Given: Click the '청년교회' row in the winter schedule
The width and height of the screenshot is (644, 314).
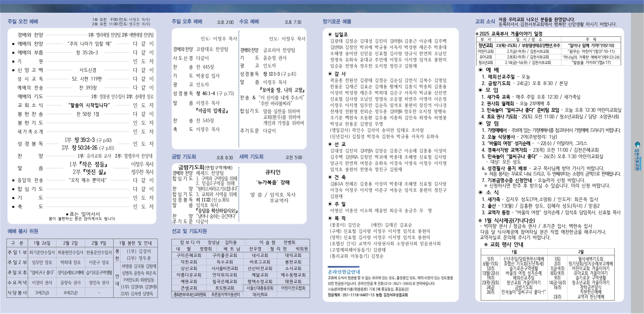Looking at the screenshot, I should click(548, 46).
